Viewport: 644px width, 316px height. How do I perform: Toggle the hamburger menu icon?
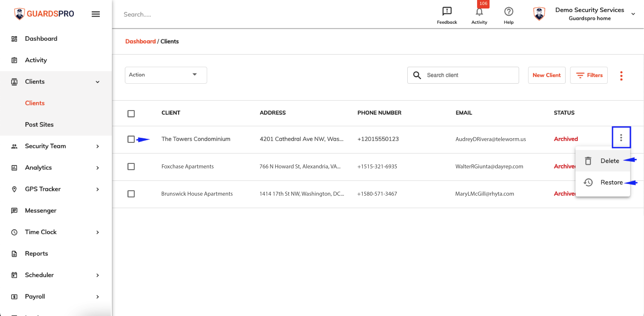(96, 14)
